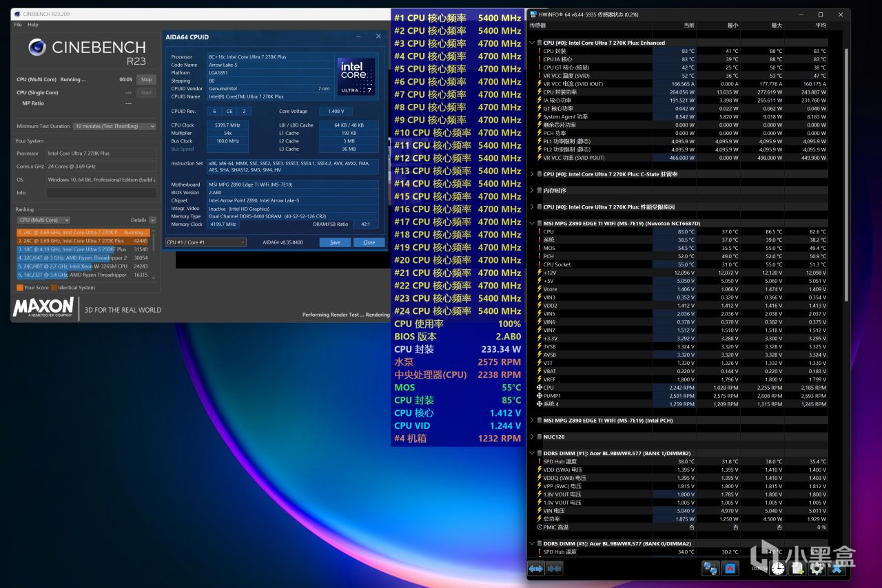Collapse the DDR5 DIMM [#1] sensor group
The width and height of the screenshot is (882, 588).
click(532, 453)
